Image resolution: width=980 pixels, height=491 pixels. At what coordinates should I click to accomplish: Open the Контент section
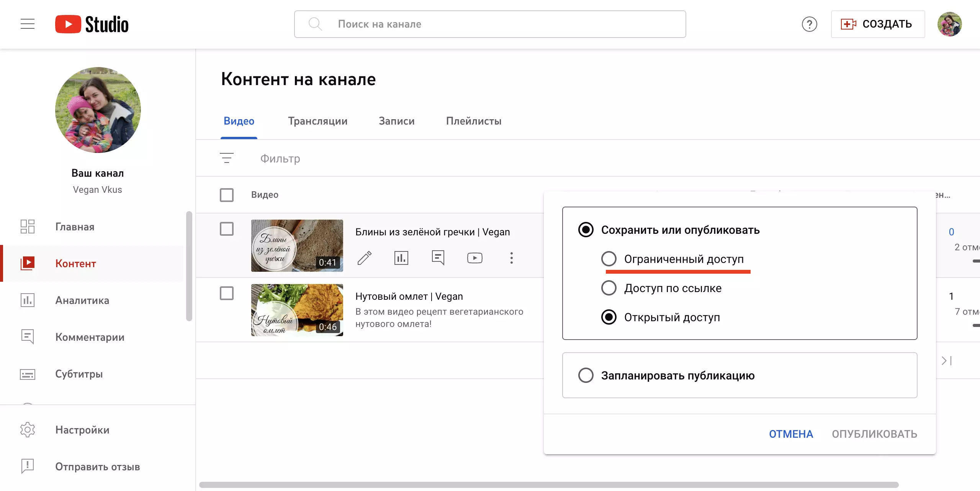coord(92,263)
